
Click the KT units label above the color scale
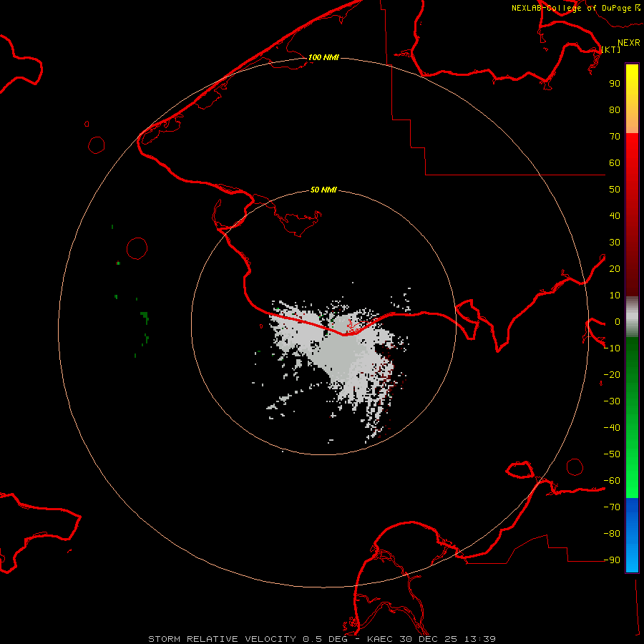(x=611, y=49)
